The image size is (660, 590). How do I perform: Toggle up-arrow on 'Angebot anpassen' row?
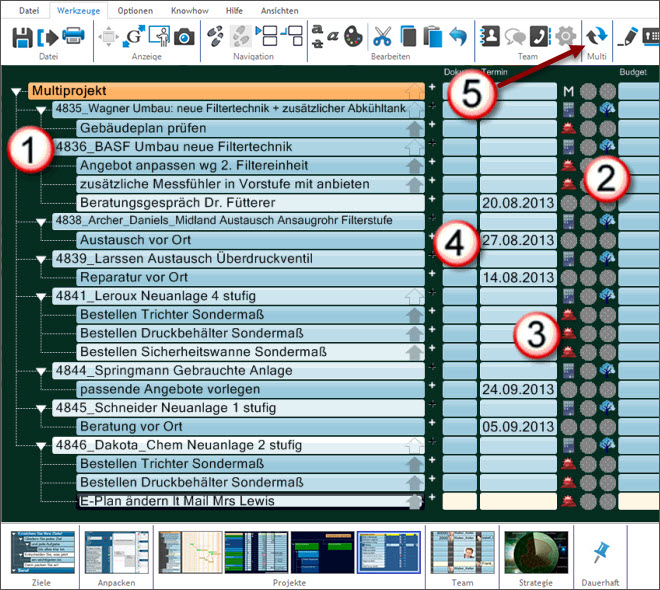[x=413, y=166]
